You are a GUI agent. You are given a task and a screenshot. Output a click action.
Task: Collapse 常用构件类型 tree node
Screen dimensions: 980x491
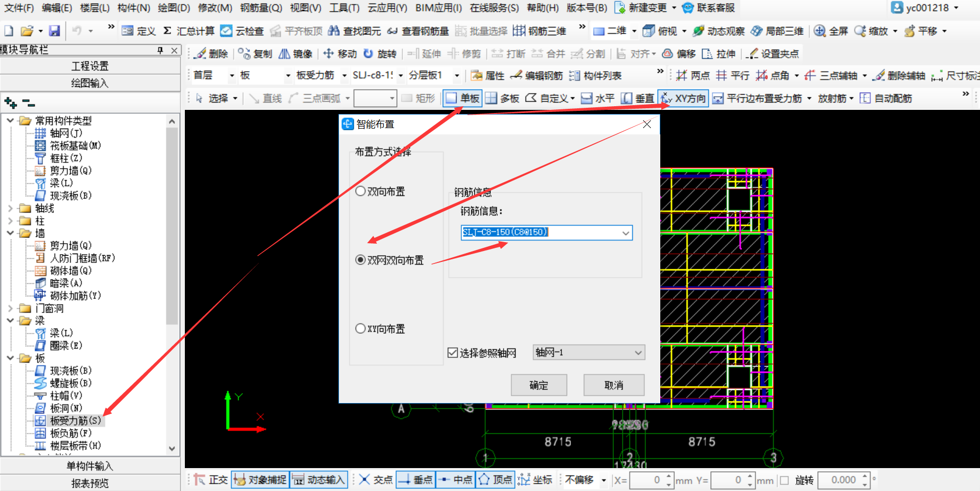pyautogui.click(x=10, y=120)
